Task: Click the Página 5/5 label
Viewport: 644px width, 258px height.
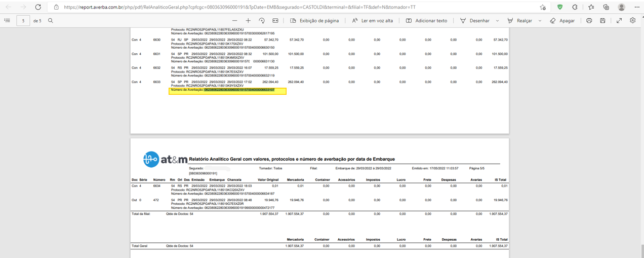Action: 477,168
